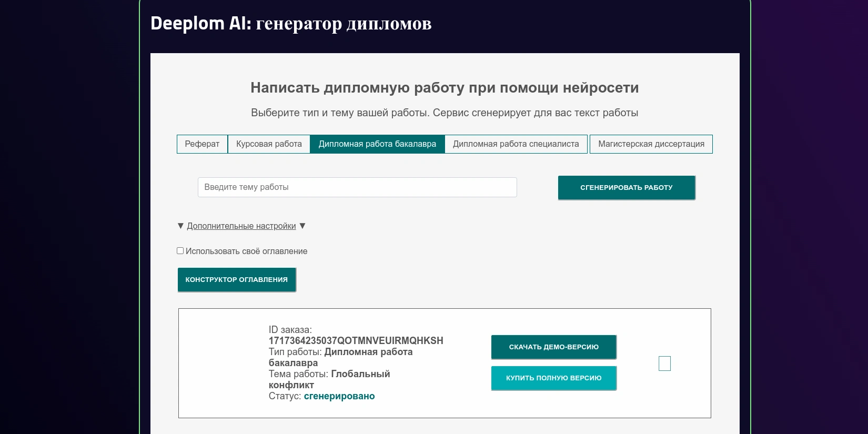Click the сгенерировано status text
The width and height of the screenshot is (868, 434).
click(x=339, y=396)
